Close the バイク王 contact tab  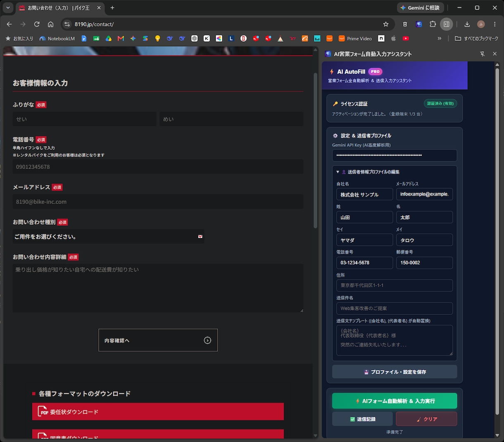(x=99, y=8)
